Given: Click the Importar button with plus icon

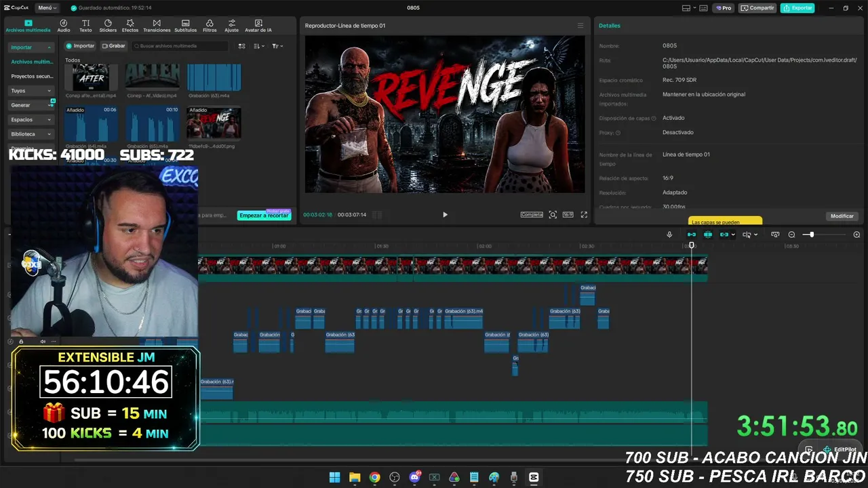Looking at the screenshot, I should click(80, 46).
